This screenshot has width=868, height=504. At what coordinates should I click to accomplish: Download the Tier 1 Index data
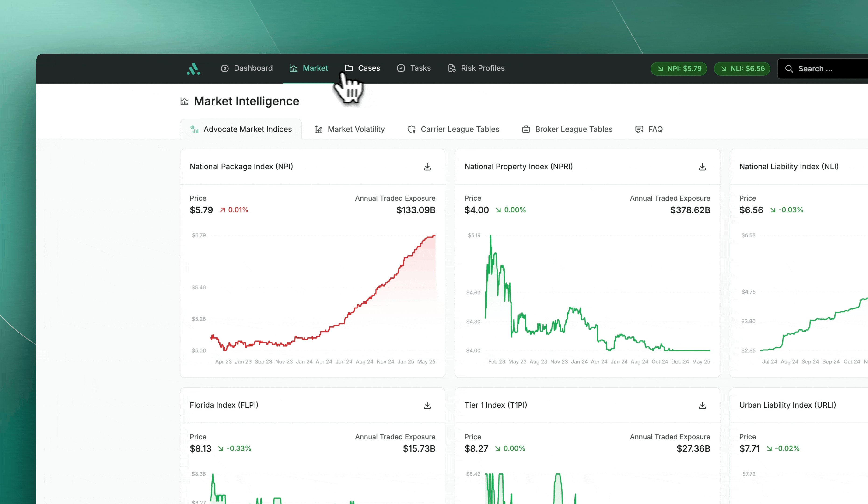tap(702, 405)
